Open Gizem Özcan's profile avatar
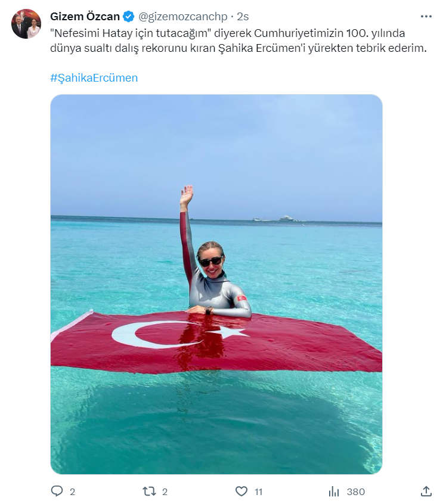This screenshot has height=504, width=443. (x=26, y=24)
